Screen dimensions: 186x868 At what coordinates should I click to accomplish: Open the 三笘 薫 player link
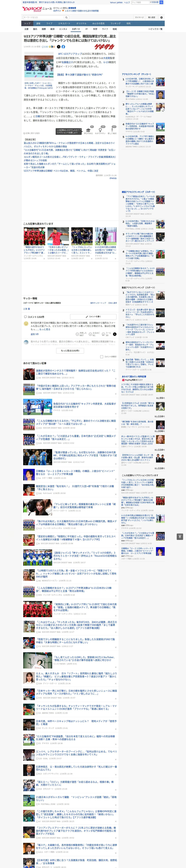[x=26, y=309]
